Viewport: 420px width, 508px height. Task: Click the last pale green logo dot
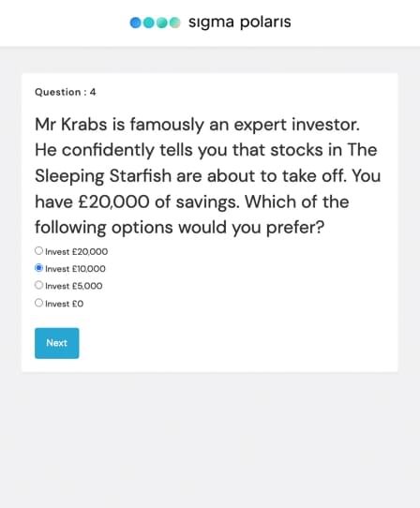(x=174, y=22)
